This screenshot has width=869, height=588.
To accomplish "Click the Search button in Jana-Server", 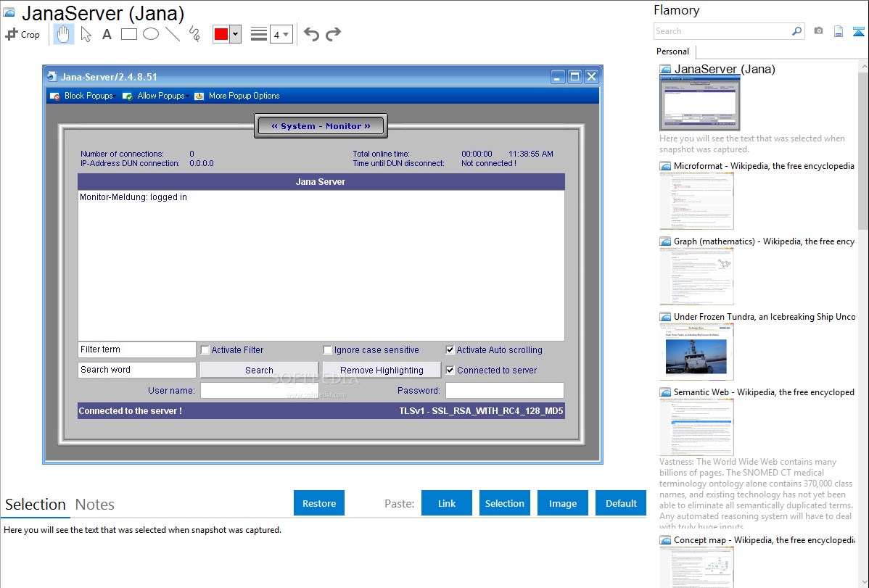I will pyautogui.click(x=259, y=370).
